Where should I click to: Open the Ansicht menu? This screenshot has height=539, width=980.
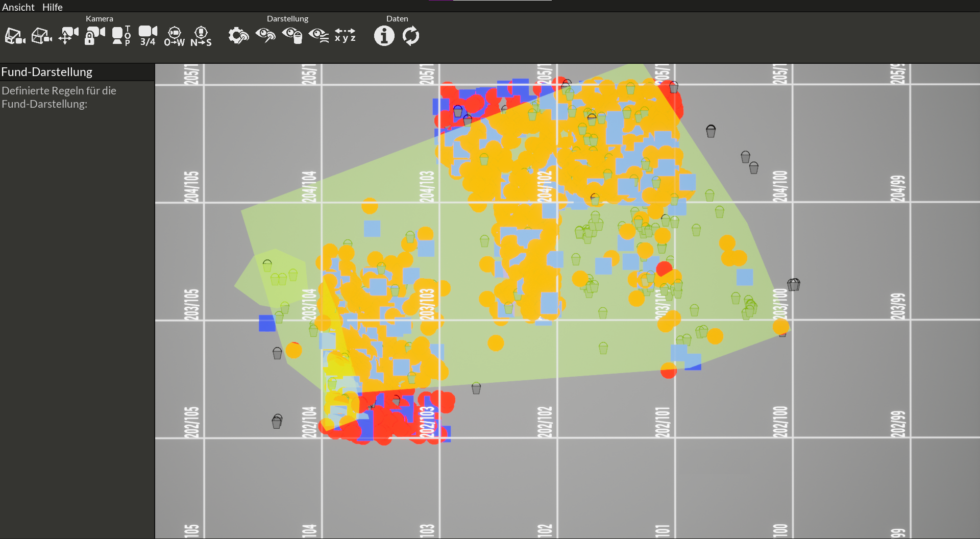click(x=18, y=7)
